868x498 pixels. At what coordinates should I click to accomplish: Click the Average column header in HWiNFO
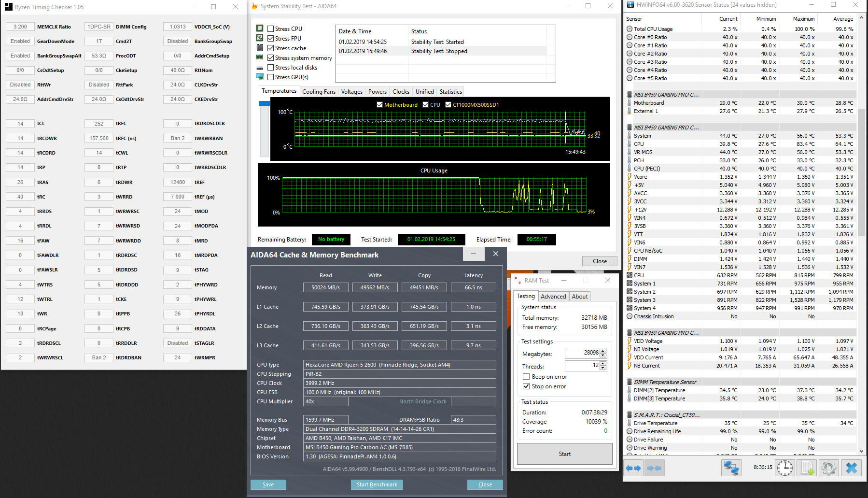pos(837,19)
